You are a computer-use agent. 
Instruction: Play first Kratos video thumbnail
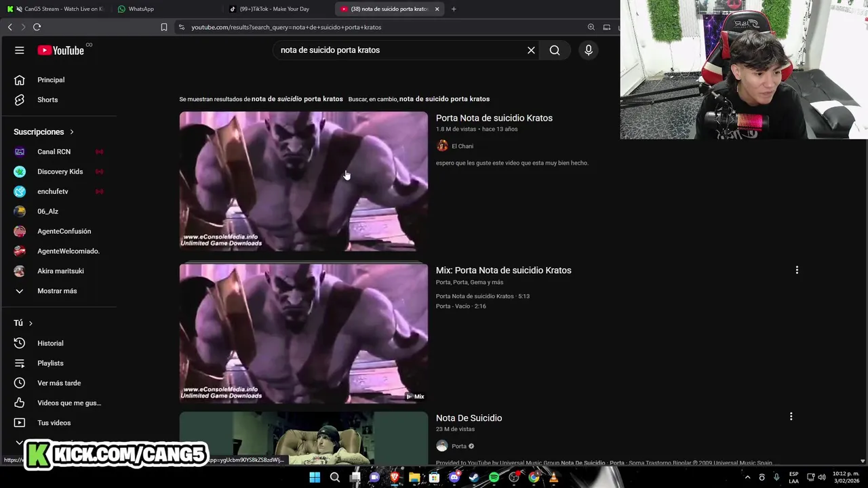coord(304,181)
